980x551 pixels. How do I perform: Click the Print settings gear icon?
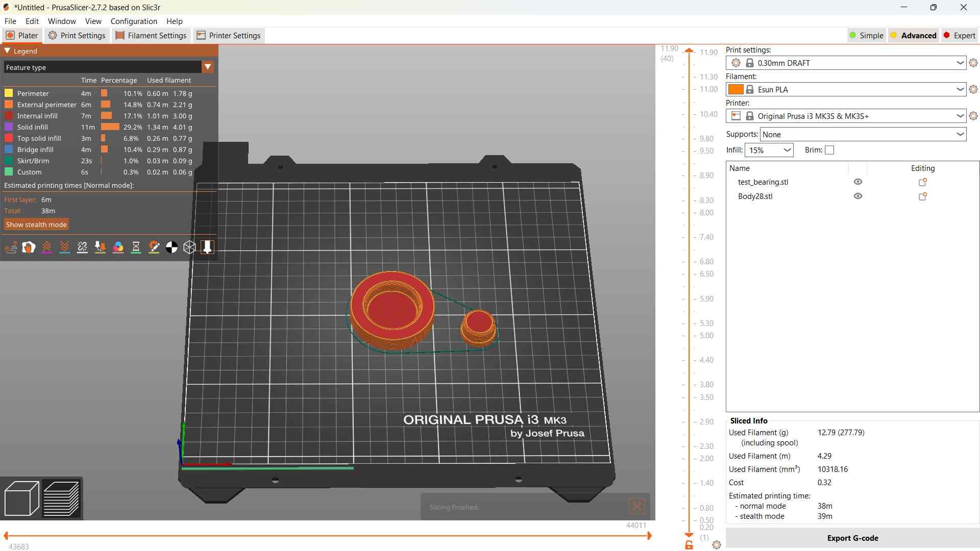[973, 63]
